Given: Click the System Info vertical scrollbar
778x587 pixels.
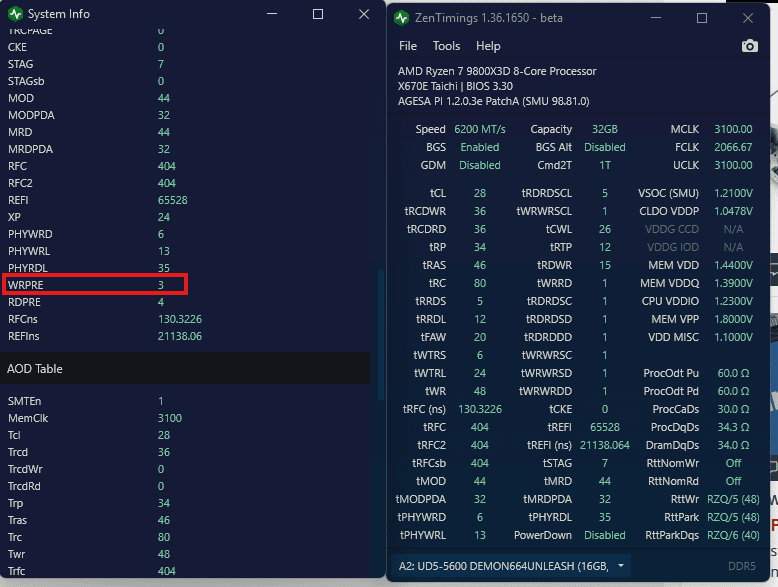Looking at the screenshot, I should coord(381,334).
